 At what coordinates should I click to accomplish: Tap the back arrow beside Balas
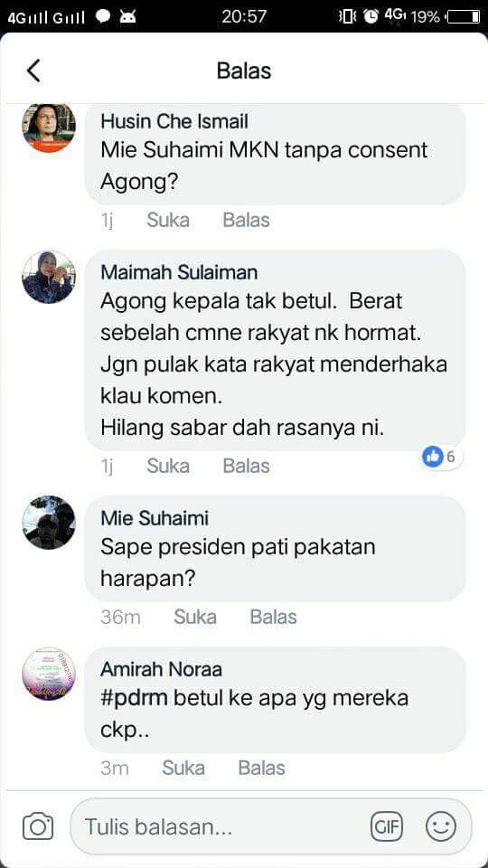[33, 71]
